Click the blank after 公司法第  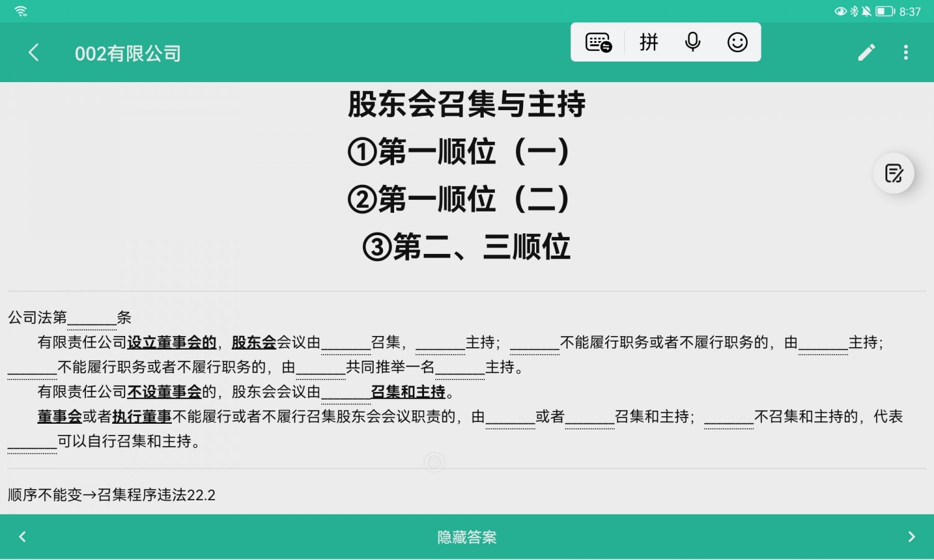(92, 319)
